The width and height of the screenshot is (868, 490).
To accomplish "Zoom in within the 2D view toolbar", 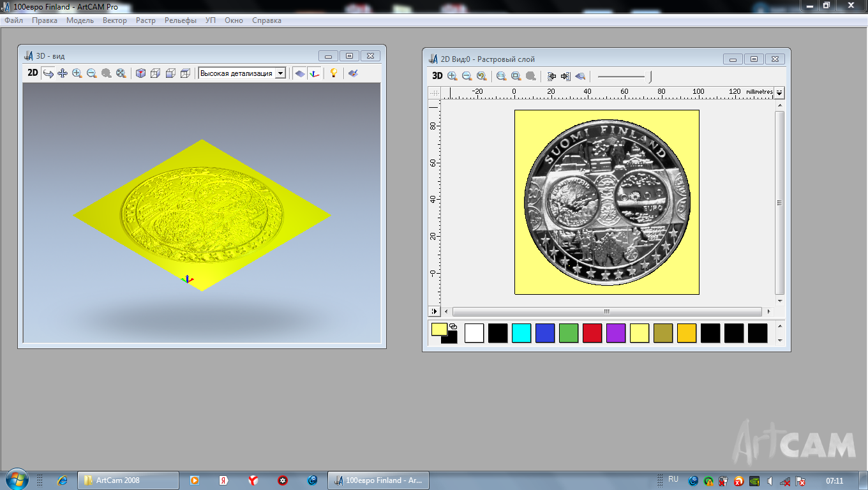I will point(453,76).
